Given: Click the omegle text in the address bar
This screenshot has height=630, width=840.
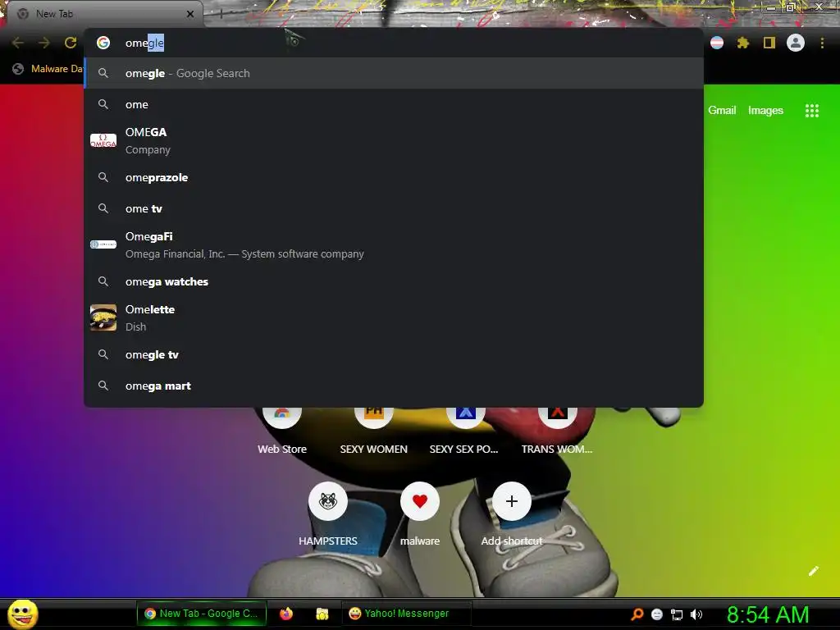Looking at the screenshot, I should tap(144, 43).
